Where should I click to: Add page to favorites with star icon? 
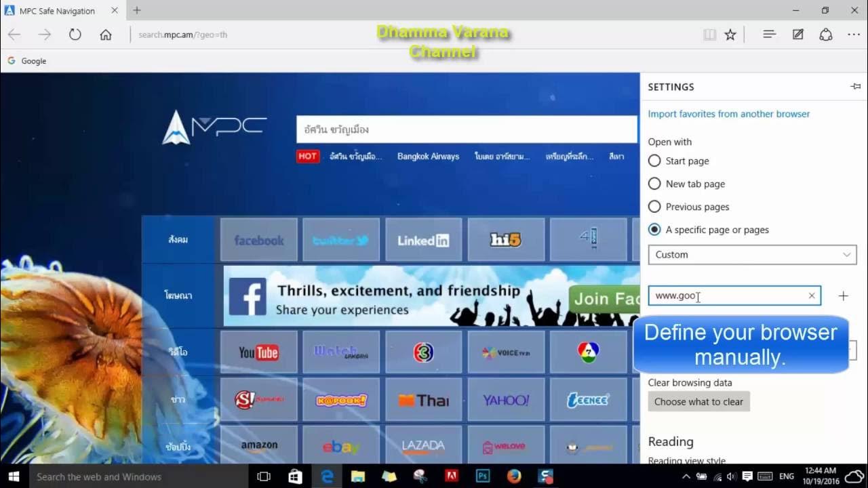pos(730,35)
